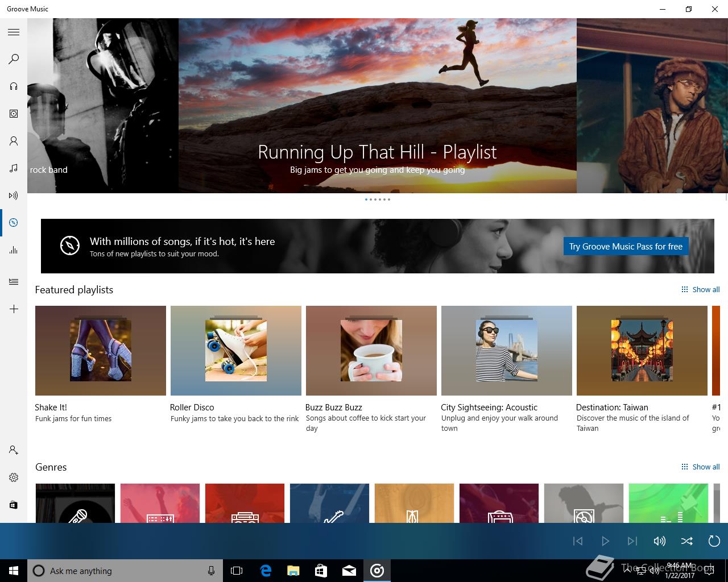Open the maroon amplifier genre tile
This screenshot has height=582, width=728.
[x=499, y=503]
